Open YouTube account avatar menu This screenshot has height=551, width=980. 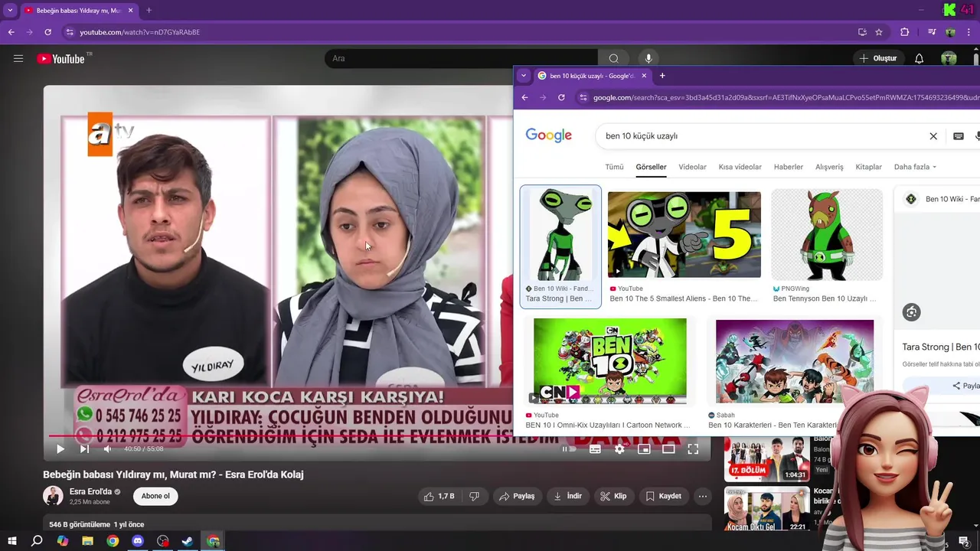949,58
